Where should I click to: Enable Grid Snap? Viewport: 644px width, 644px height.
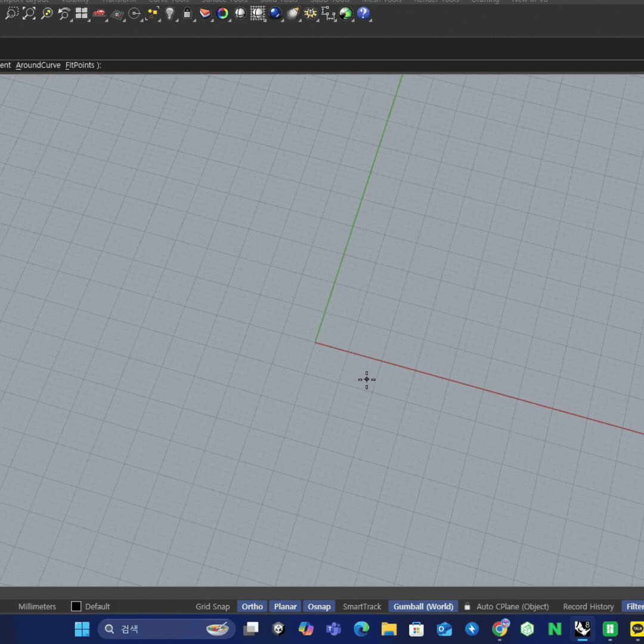212,606
